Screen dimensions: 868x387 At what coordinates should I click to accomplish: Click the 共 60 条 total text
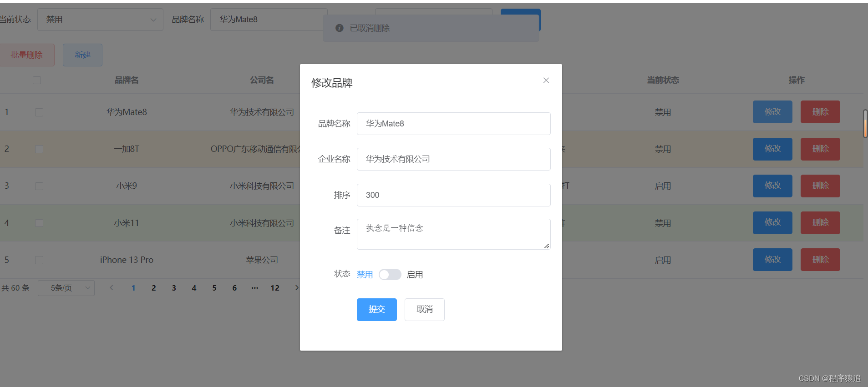click(15, 288)
